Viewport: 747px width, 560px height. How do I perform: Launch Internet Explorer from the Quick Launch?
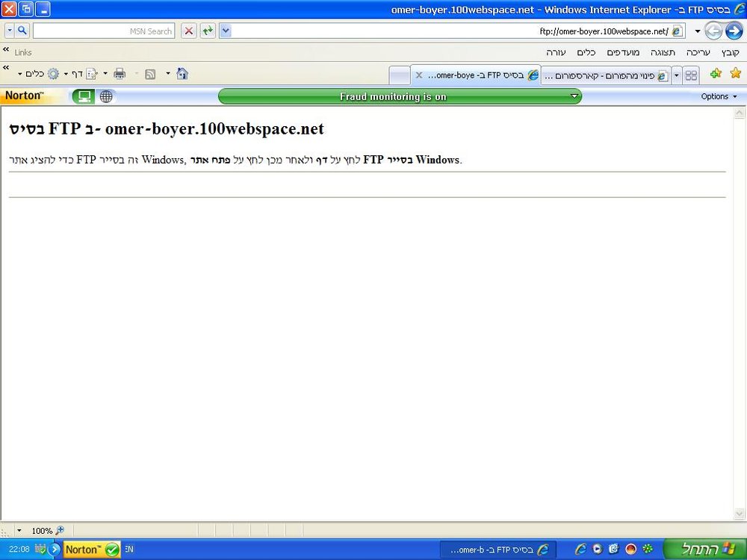click(580, 549)
